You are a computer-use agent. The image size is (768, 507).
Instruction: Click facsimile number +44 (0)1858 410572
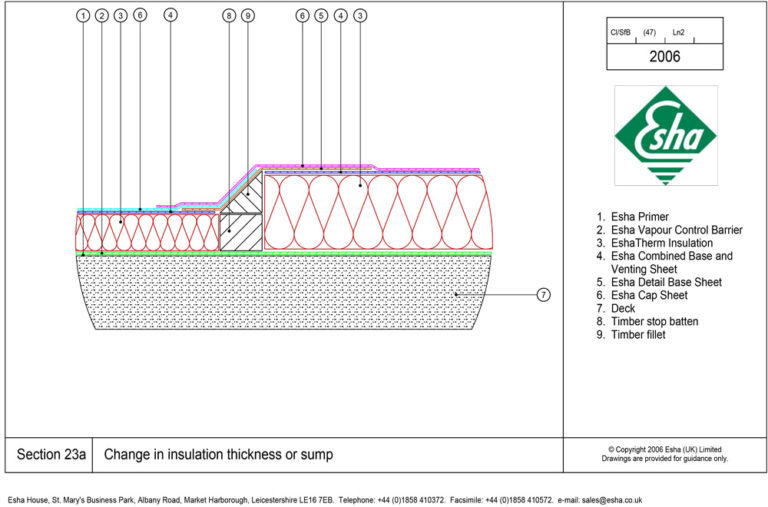click(519, 500)
